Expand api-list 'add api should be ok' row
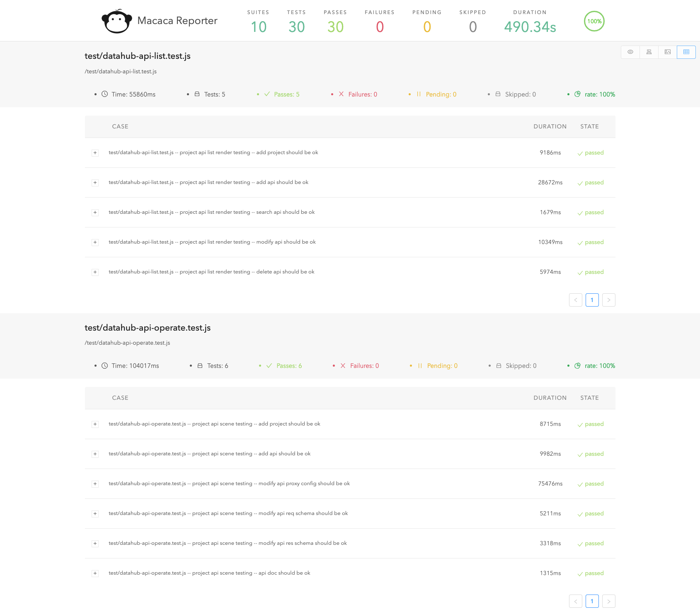 tap(95, 183)
